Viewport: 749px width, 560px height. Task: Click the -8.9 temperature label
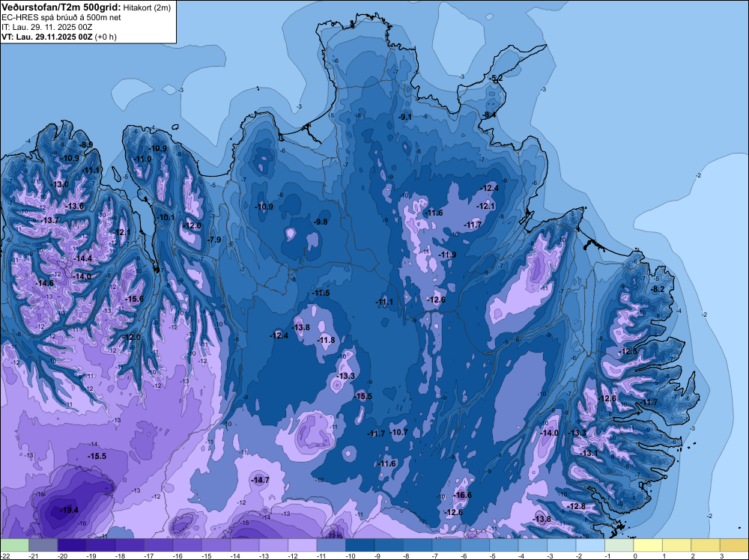point(85,144)
